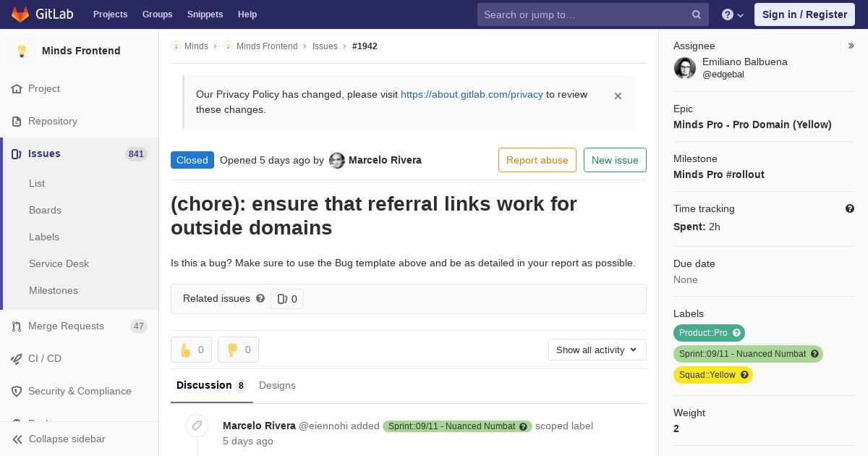Image resolution: width=868 pixels, height=456 pixels.
Task: Open the Projects menu
Action: pyautogui.click(x=110, y=14)
